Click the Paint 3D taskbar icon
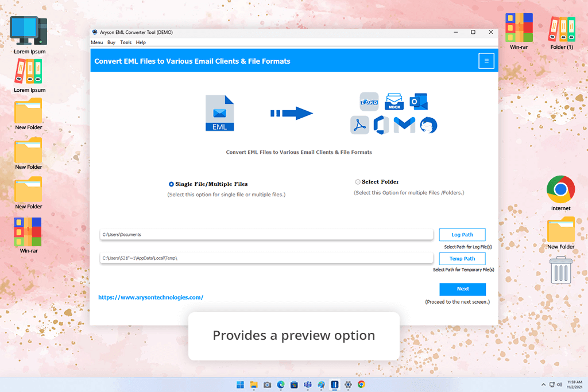 (x=322, y=385)
